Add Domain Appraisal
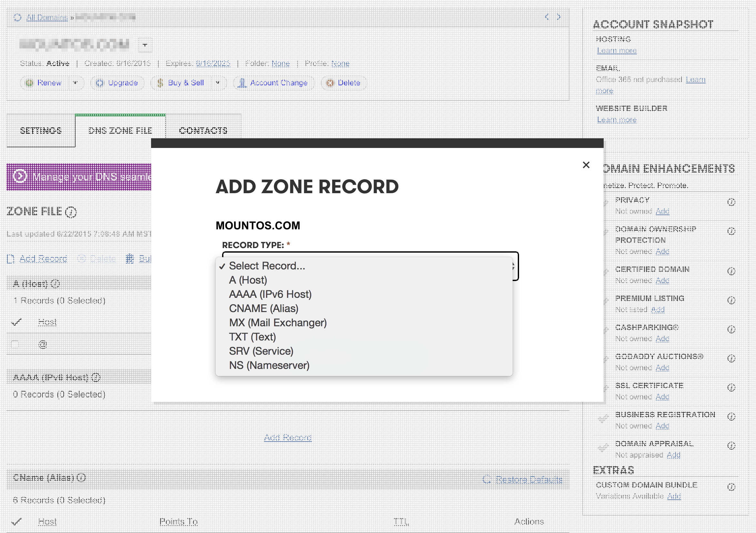The height and width of the screenshot is (533, 756). point(673,455)
